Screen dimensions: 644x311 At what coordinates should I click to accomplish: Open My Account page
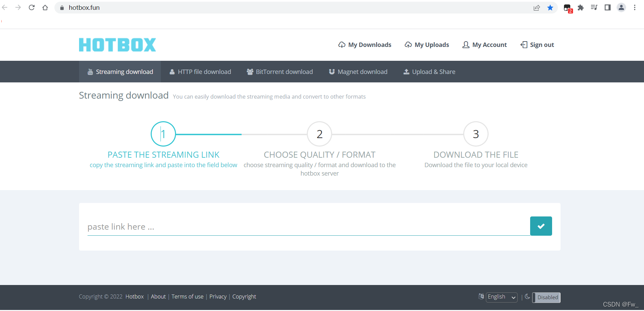485,45
